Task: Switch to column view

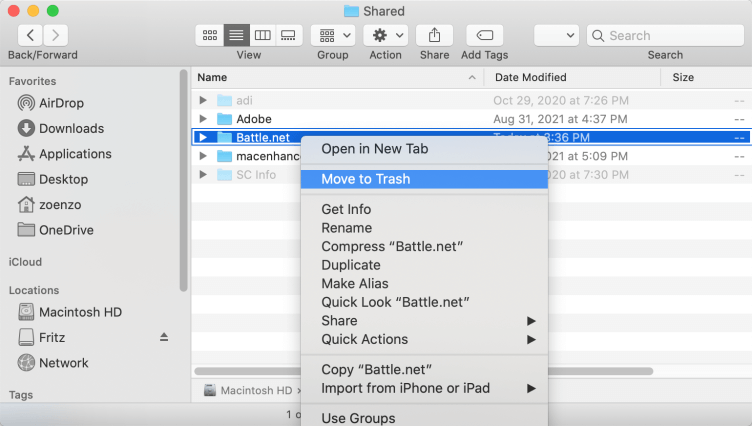Action: click(x=262, y=35)
